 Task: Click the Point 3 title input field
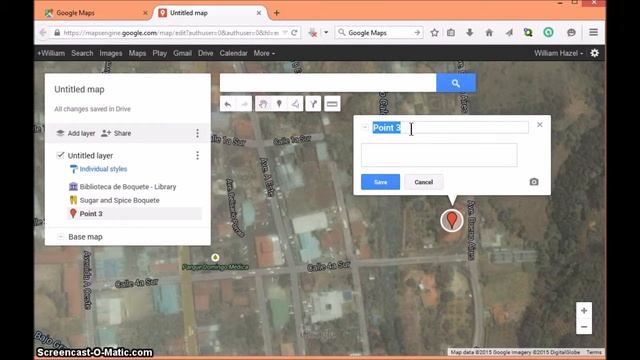coord(450,127)
